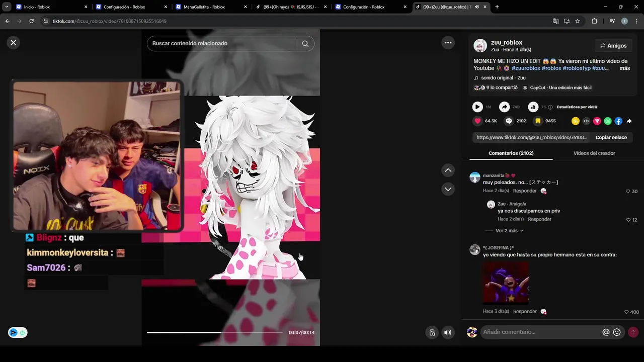Click the floating player icon beside volume

(432, 332)
